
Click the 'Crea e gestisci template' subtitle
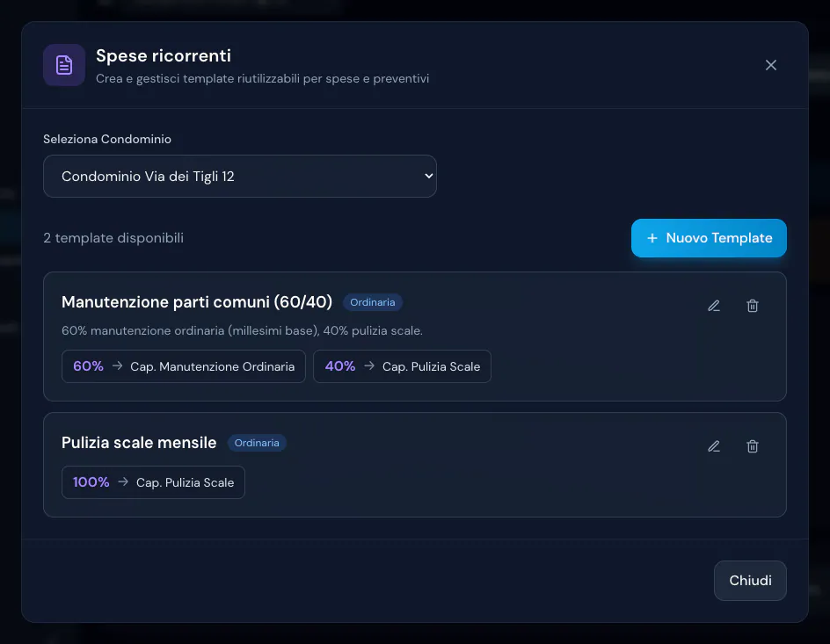click(263, 78)
